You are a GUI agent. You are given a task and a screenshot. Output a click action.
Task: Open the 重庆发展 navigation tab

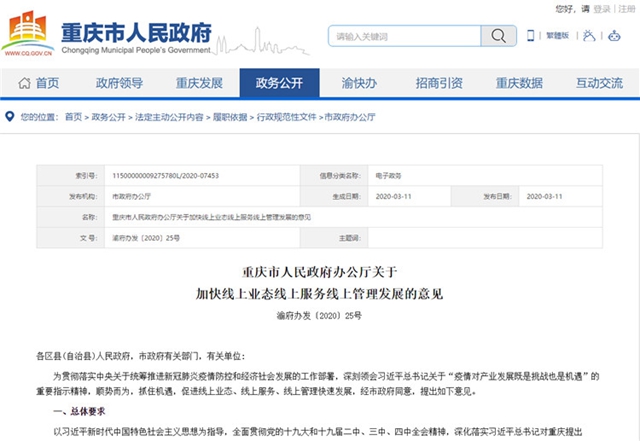coord(199,83)
